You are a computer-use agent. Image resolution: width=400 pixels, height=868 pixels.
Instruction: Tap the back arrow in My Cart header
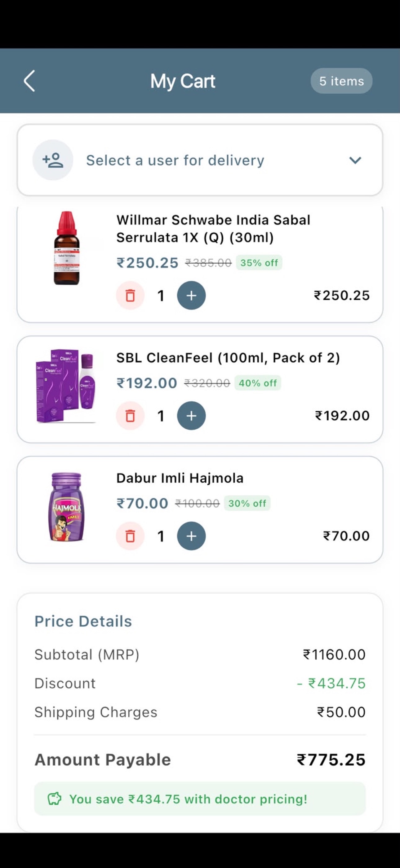tap(30, 81)
